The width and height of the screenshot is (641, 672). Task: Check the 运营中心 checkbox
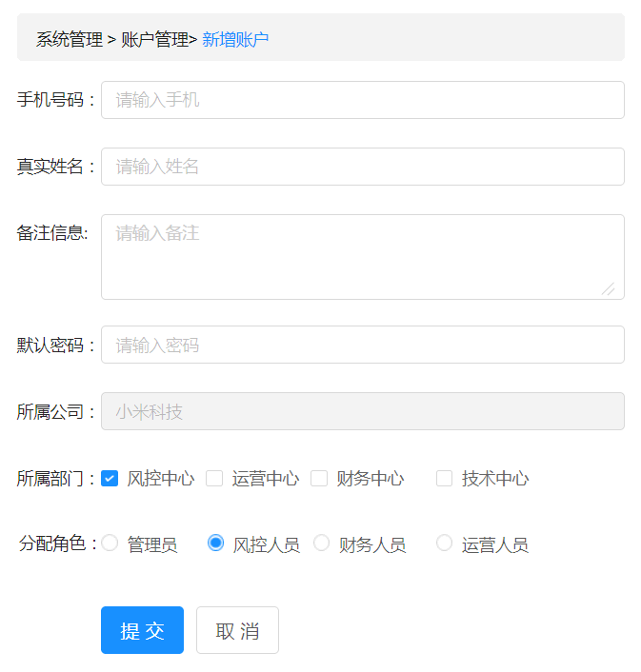pos(214,478)
